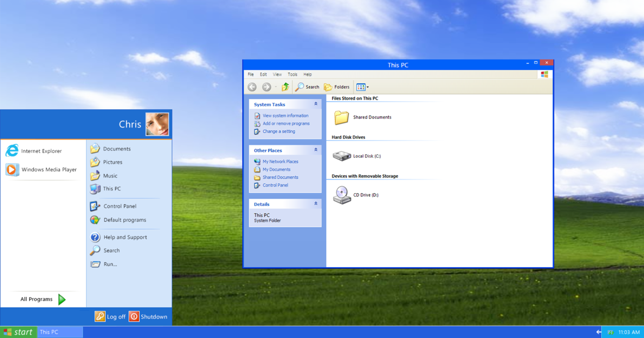Open Shared Documents link in Other Places
This screenshot has height=338, width=644.
click(x=281, y=177)
